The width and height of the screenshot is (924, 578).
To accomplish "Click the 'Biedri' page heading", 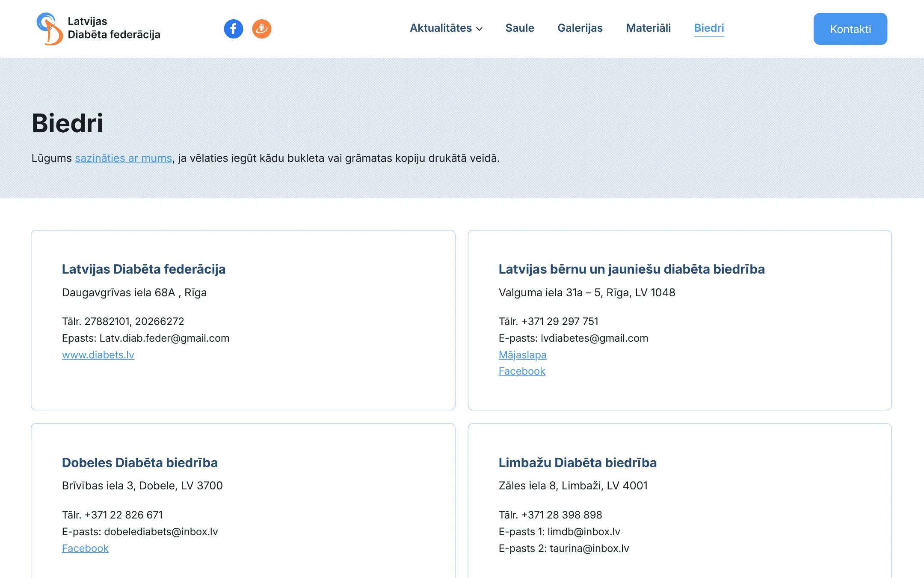I will click(67, 123).
